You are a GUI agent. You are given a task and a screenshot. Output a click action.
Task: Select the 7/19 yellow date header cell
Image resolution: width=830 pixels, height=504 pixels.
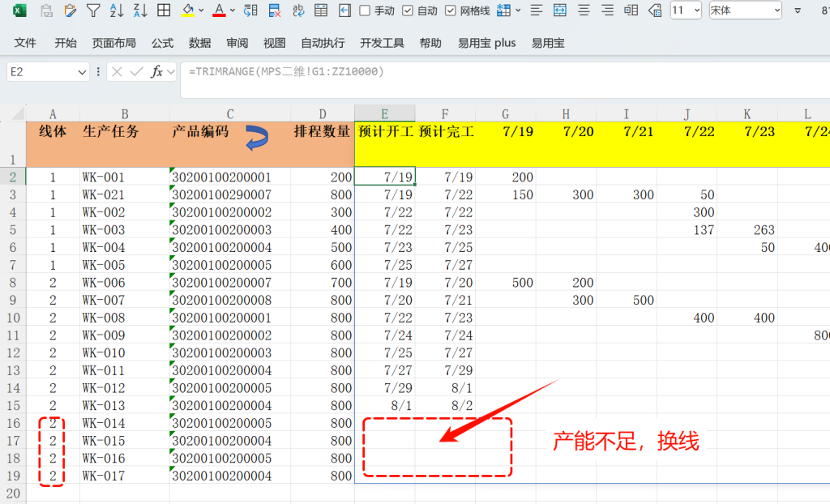tap(506, 144)
